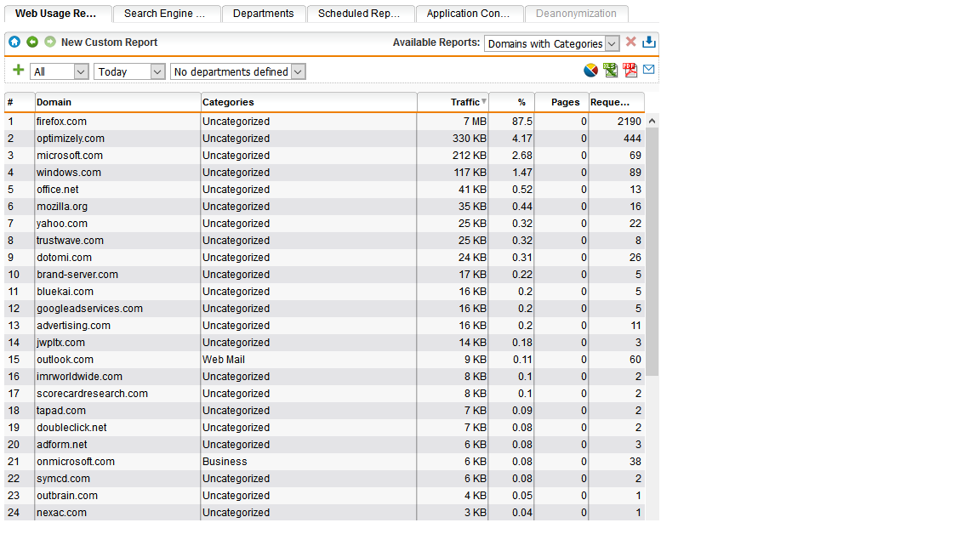
Task: Click the # column header
Action: click(x=20, y=102)
